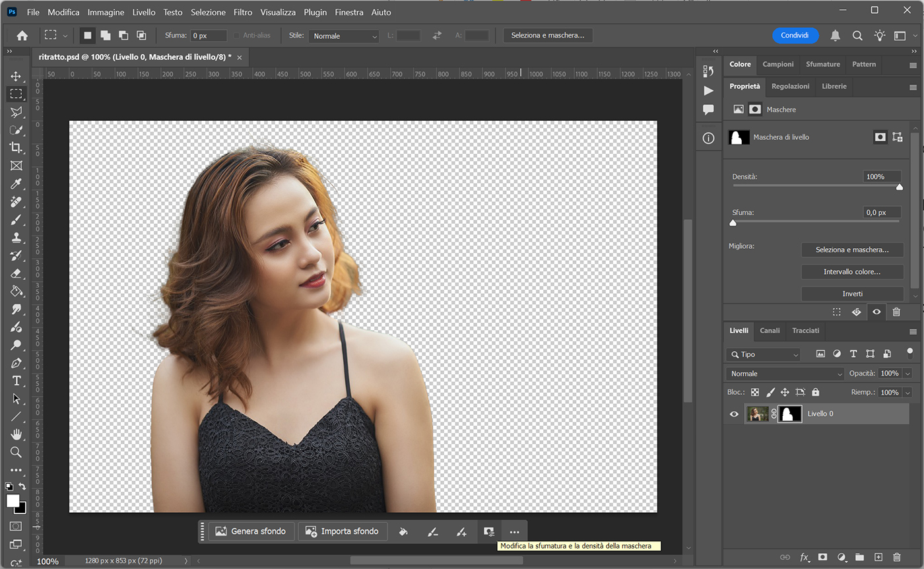Toggle the layer-mask link on Livello 0
Image resolution: width=924 pixels, height=569 pixels.
click(x=774, y=414)
